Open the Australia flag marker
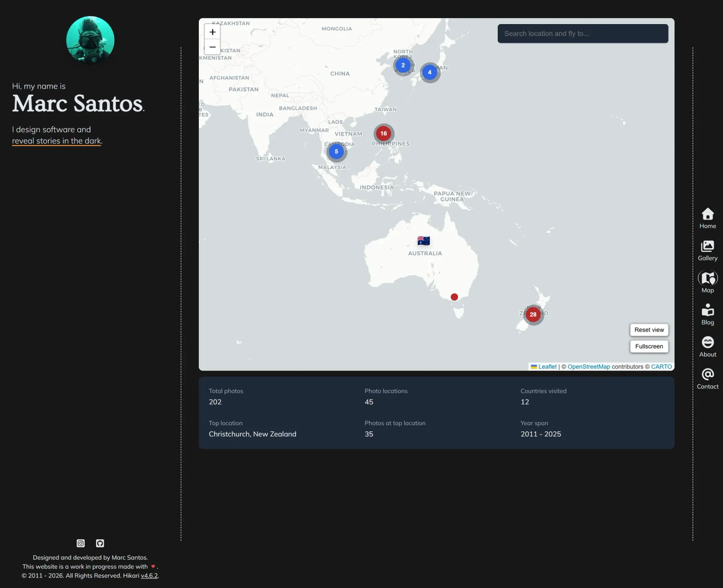 424,240
